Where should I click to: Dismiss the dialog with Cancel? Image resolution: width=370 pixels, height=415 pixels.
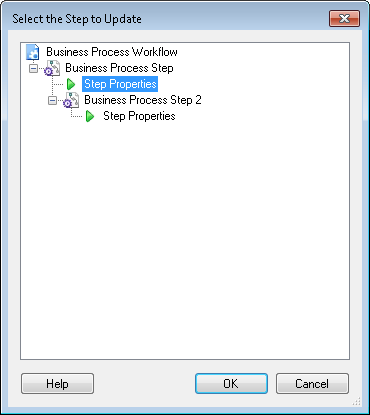tap(312, 384)
